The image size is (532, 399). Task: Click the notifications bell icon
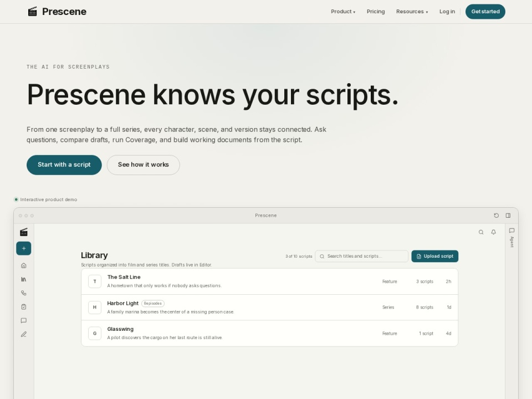[493, 232]
